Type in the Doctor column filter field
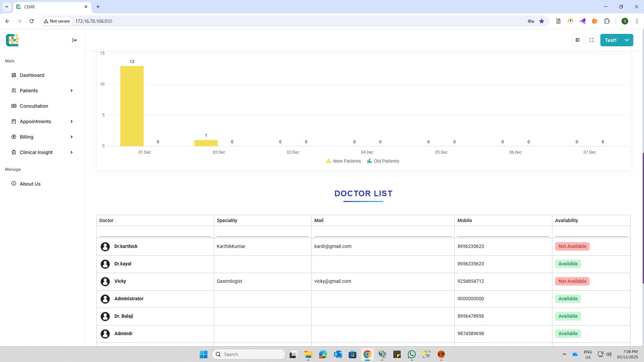Viewport: 644px width, 362px height. pyautogui.click(x=155, y=232)
